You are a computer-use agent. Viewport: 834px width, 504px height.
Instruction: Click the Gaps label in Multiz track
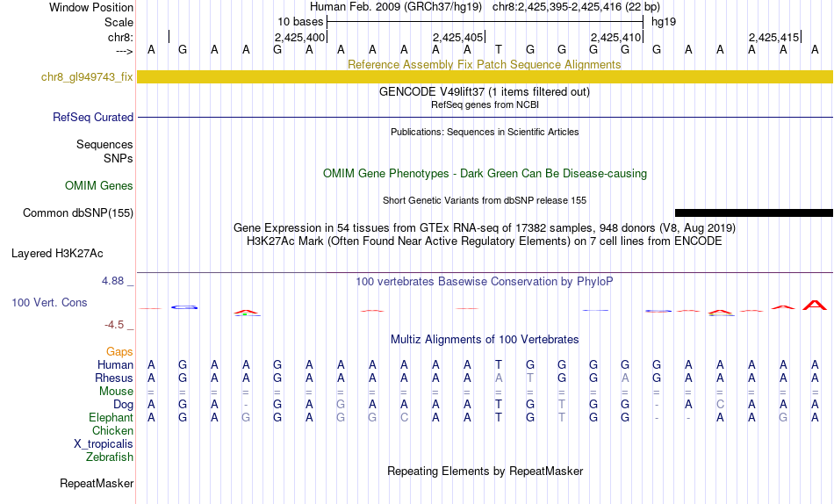(119, 352)
